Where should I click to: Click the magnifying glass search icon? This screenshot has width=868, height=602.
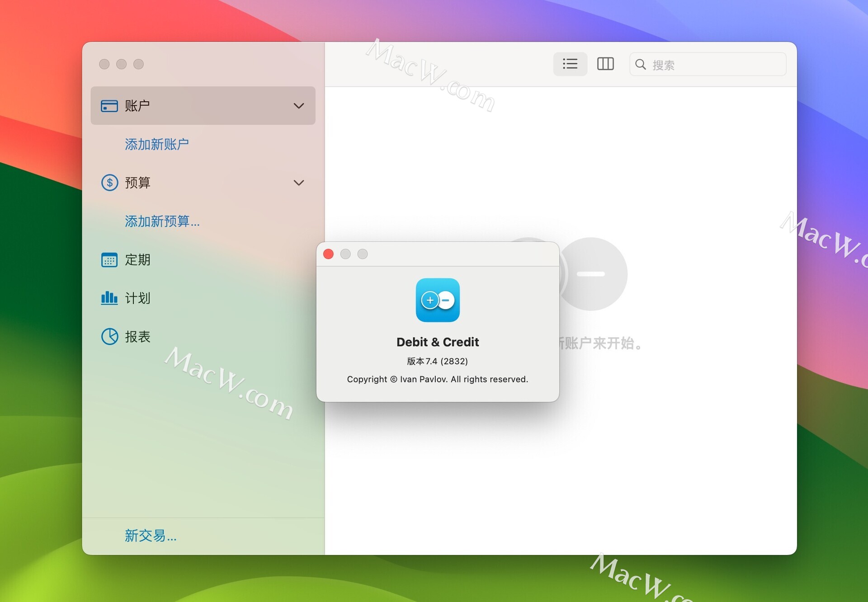point(641,64)
